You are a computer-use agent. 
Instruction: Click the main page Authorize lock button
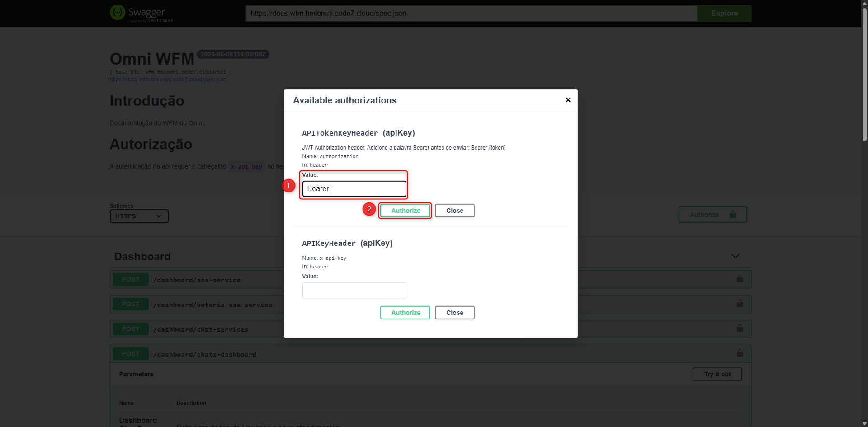712,215
